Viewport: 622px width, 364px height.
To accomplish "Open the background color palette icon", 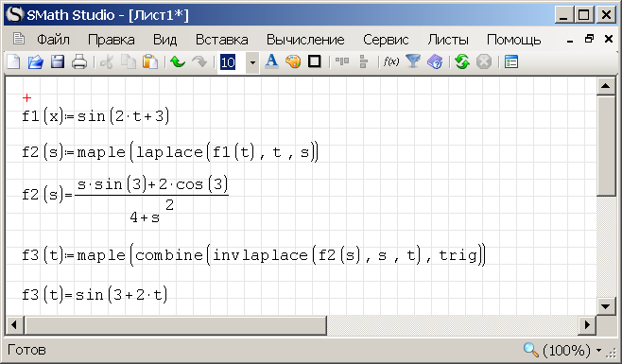I will pyautogui.click(x=293, y=61).
